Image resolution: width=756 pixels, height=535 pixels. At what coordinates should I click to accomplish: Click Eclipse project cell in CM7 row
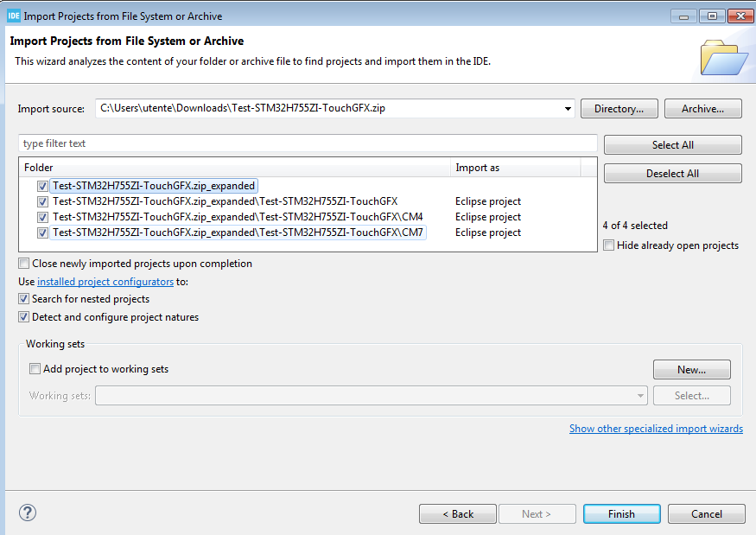tap(488, 232)
